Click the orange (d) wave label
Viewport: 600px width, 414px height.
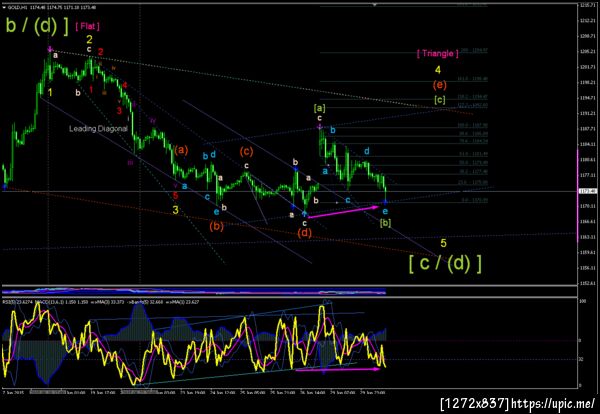[x=305, y=232]
